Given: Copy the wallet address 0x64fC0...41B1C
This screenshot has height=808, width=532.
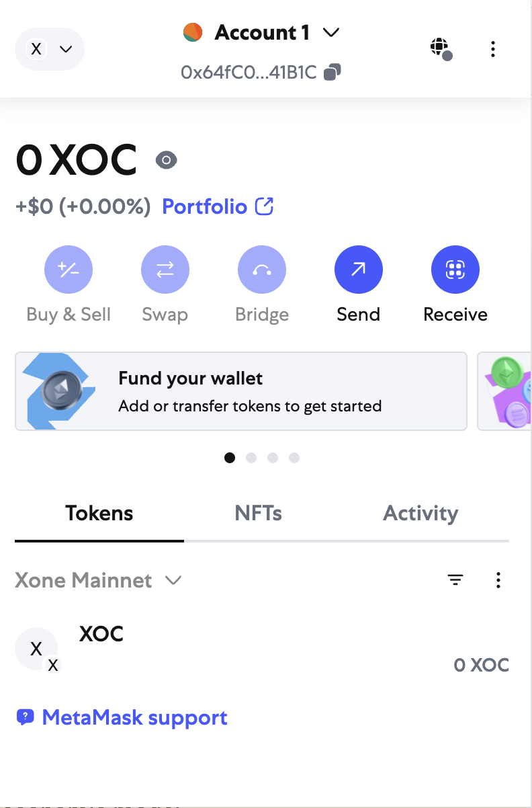Looking at the screenshot, I should 332,72.
